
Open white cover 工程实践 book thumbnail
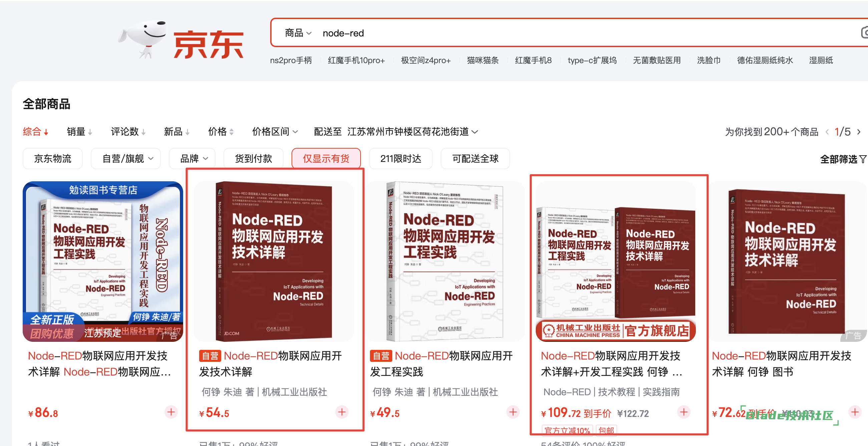click(445, 262)
